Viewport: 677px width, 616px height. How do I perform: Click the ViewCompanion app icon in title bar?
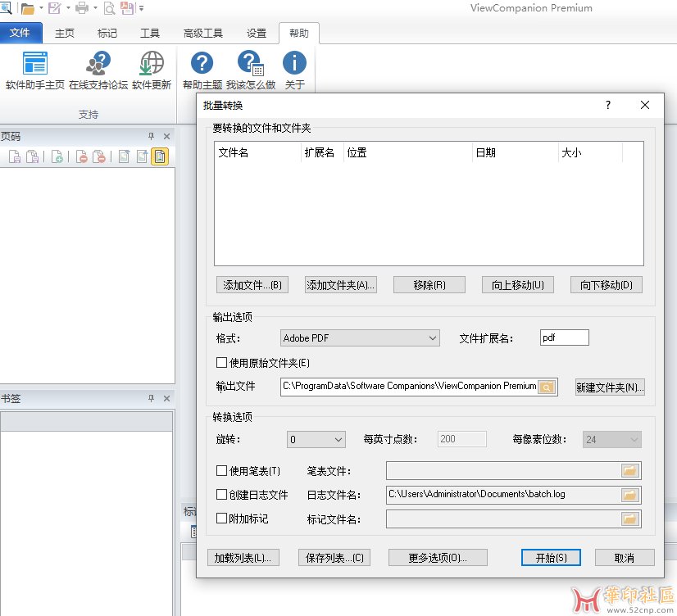tap(5, 7)
